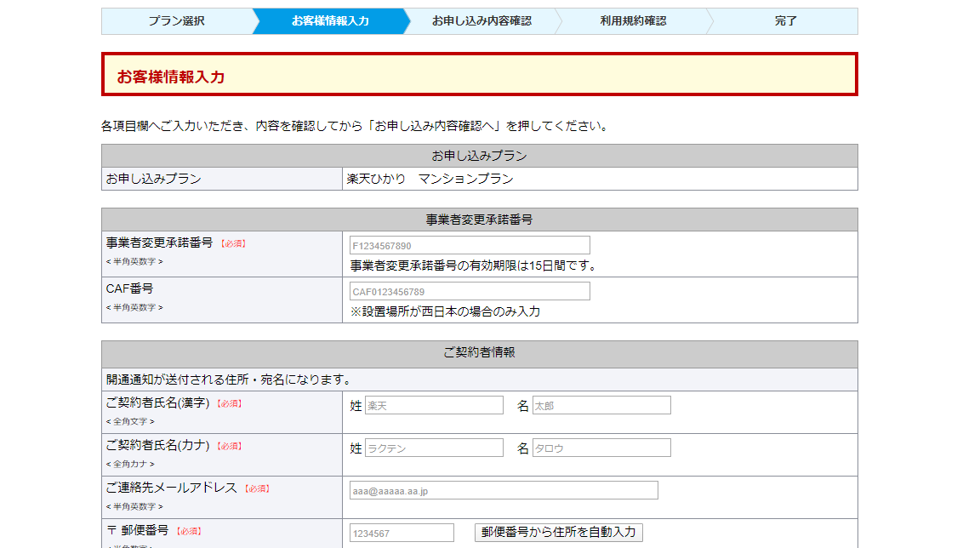Screen dimensions: 980x548
Task: Click 郵便番号から住所を自動入力 button
Action: click(x=559, y=533)
